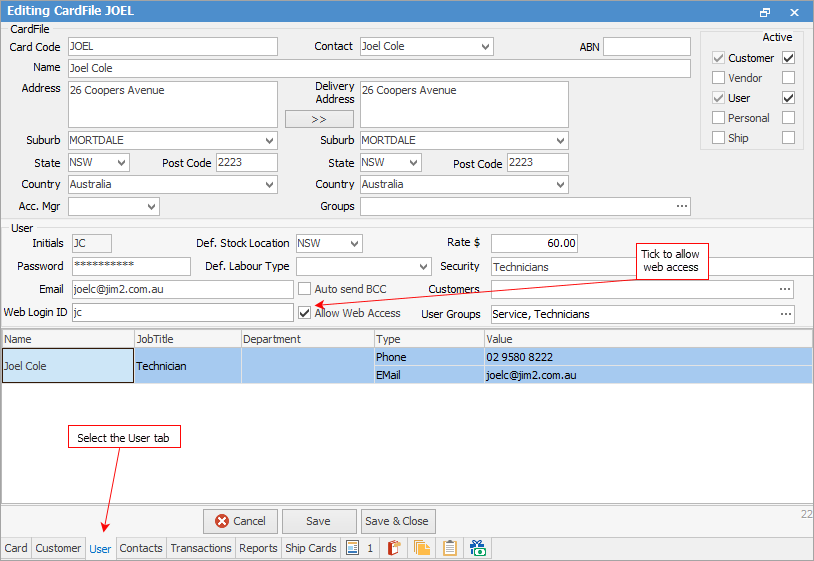Expand the Acc. Mgr dropdown
Viewport: 814px width, 561px height.
[151, 207]
